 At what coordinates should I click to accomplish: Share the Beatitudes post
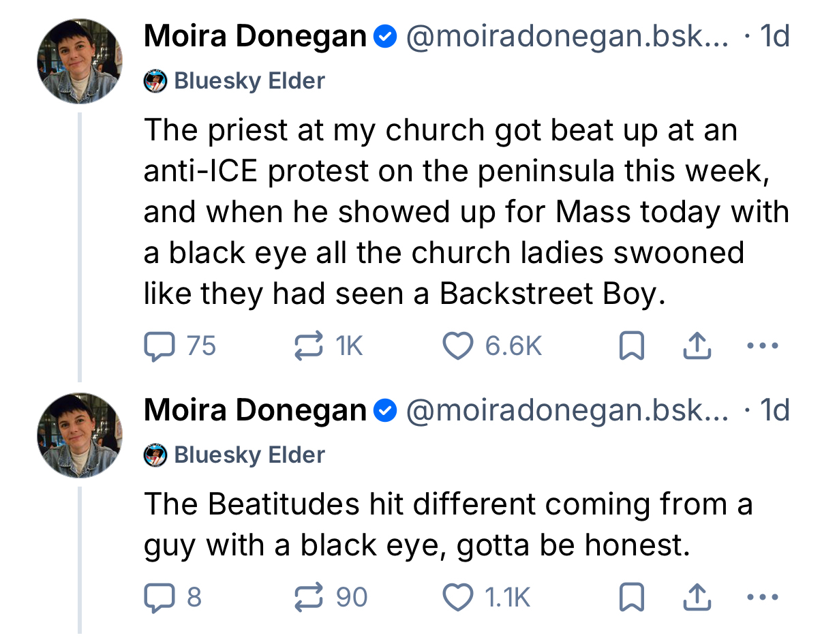pyautogui.click(x=696, y=598)
